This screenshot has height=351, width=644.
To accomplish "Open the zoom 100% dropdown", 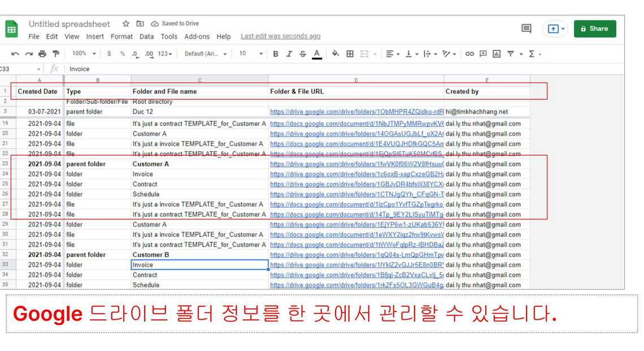I will tap(84, 54).
